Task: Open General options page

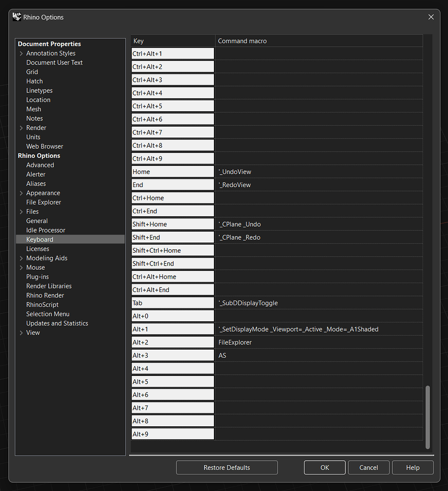Action: point(37,221)
